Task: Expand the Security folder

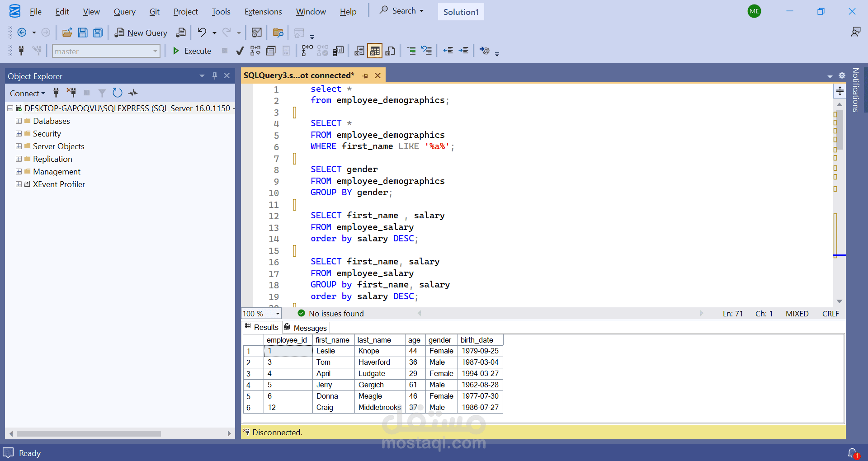Action: click(x=19, y=134)
